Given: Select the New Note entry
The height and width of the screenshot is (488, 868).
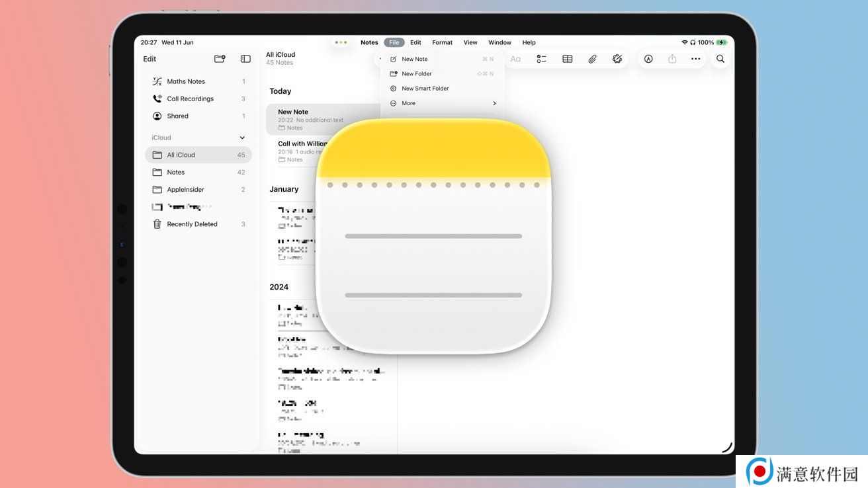Looking at the screenshot, I should [x=324, y=120].
